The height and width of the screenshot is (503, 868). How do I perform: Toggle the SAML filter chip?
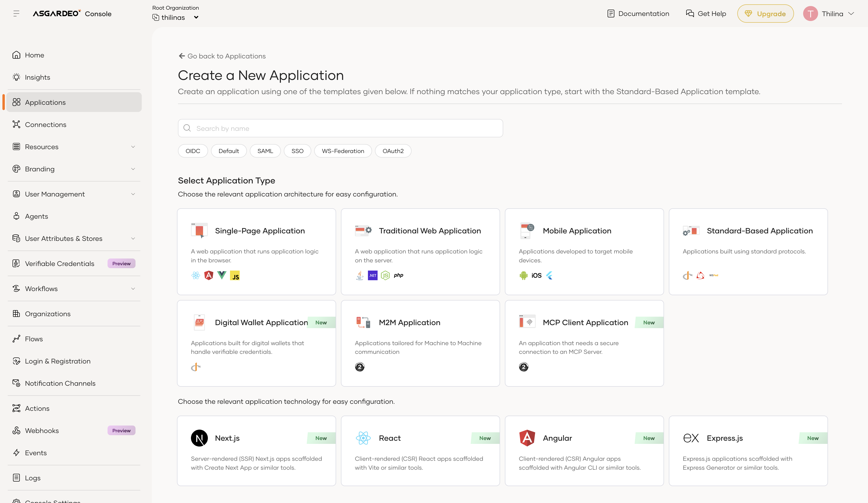coord(265,151)
